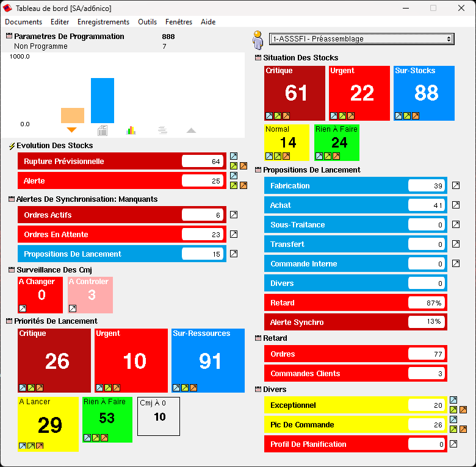Click the blue arrow icon in stock Critique tile
This screenshot has height=467, width=476.
(x=269, y=116)
